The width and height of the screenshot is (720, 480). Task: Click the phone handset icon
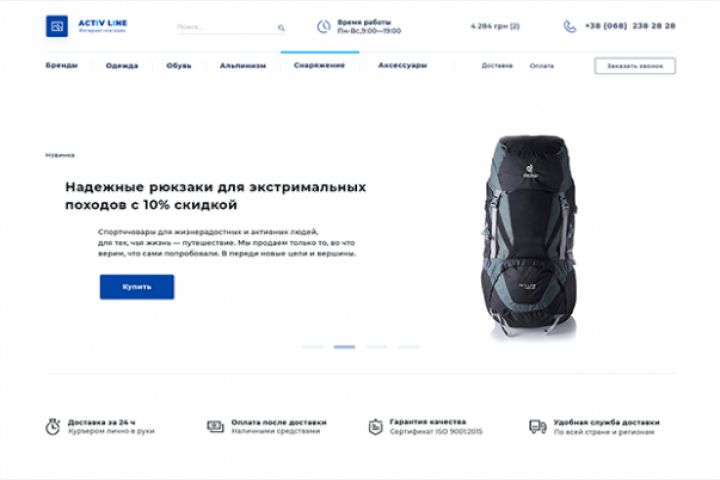[x=569, y=27]
